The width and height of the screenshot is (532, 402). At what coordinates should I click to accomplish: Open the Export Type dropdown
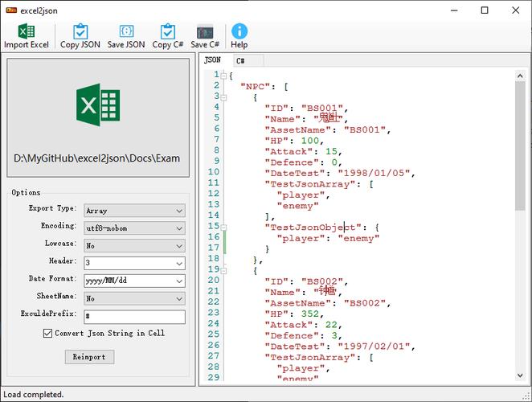pyautogui.click(x=134, y=211)
